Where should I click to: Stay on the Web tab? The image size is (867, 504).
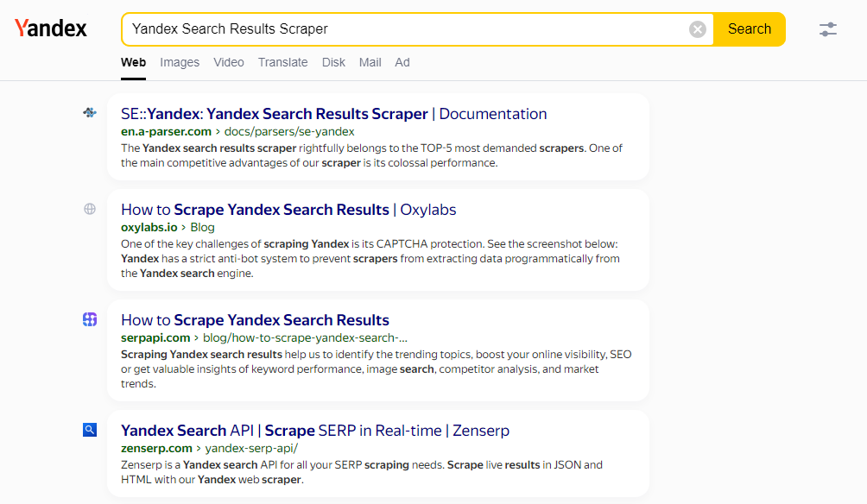point(133,62)
